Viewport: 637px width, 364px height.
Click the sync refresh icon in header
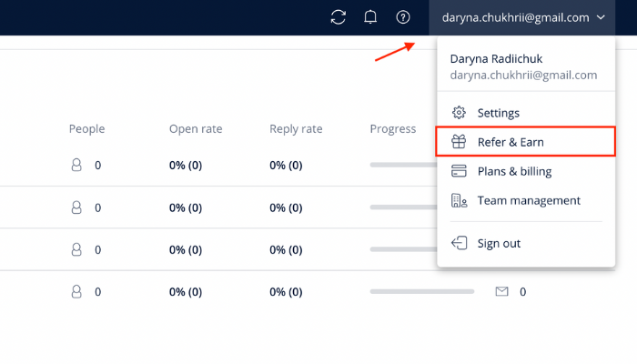coord(338,17)
